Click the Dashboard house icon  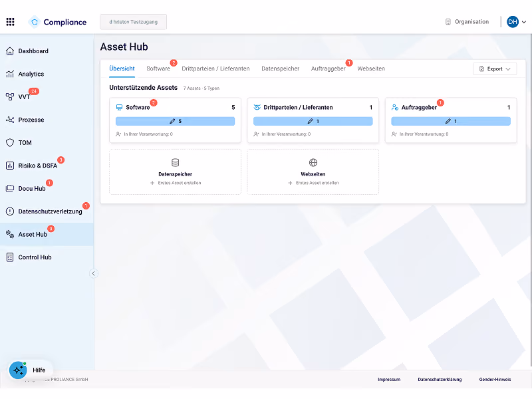click(10, 51)
